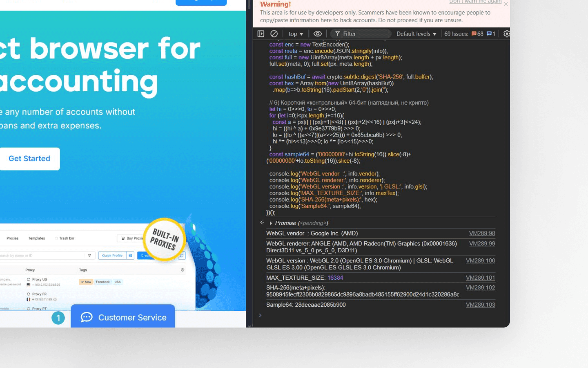588x368 pixels.
Task: Click the SHA-256 hash output line
Action: point(363,291)
